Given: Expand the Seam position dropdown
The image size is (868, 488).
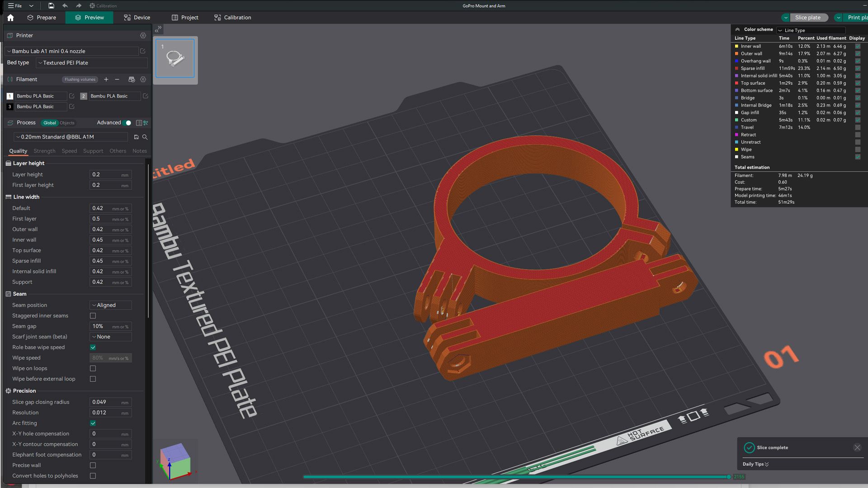Looking at the screenshot, I should (x=110, y=305).
